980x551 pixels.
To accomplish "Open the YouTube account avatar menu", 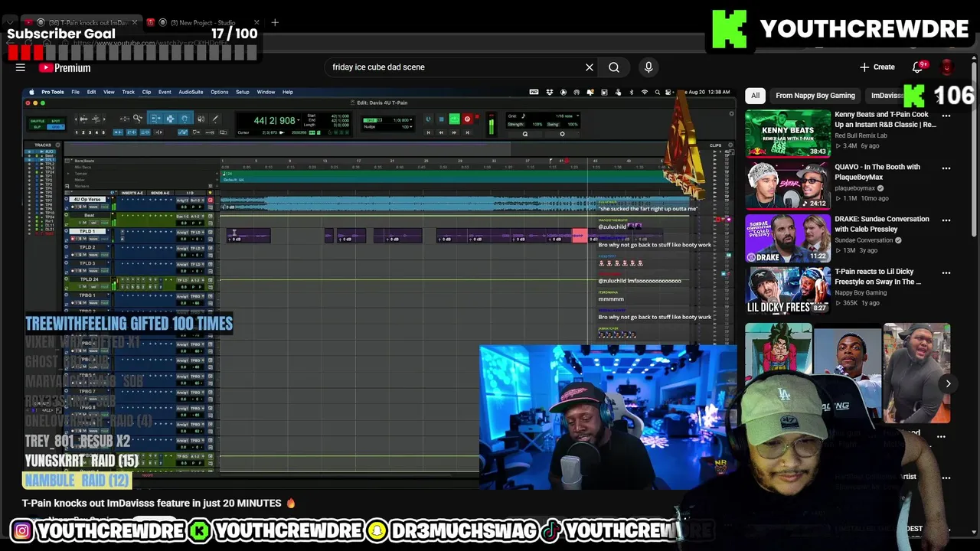I will point(947,67).
